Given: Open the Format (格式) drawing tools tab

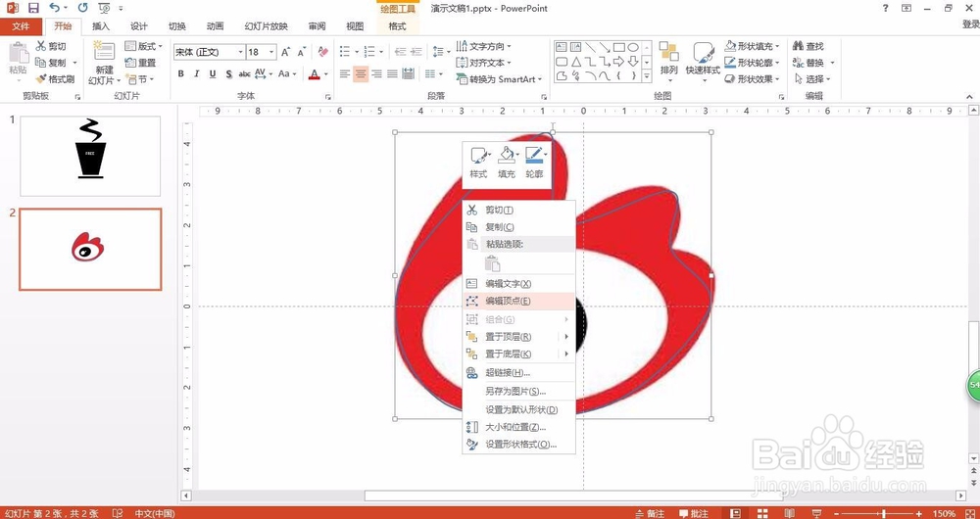Looking at the screenshot, I should [397, 26].
